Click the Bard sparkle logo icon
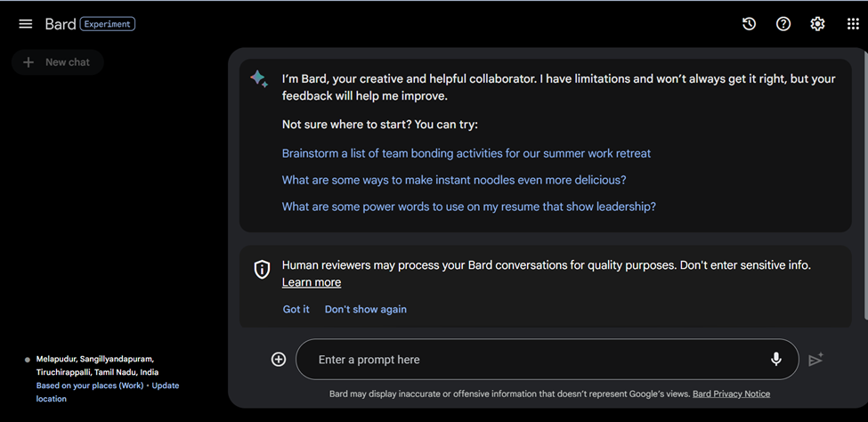The width and height of the screenshot is (868, 422). coord(259,79)
